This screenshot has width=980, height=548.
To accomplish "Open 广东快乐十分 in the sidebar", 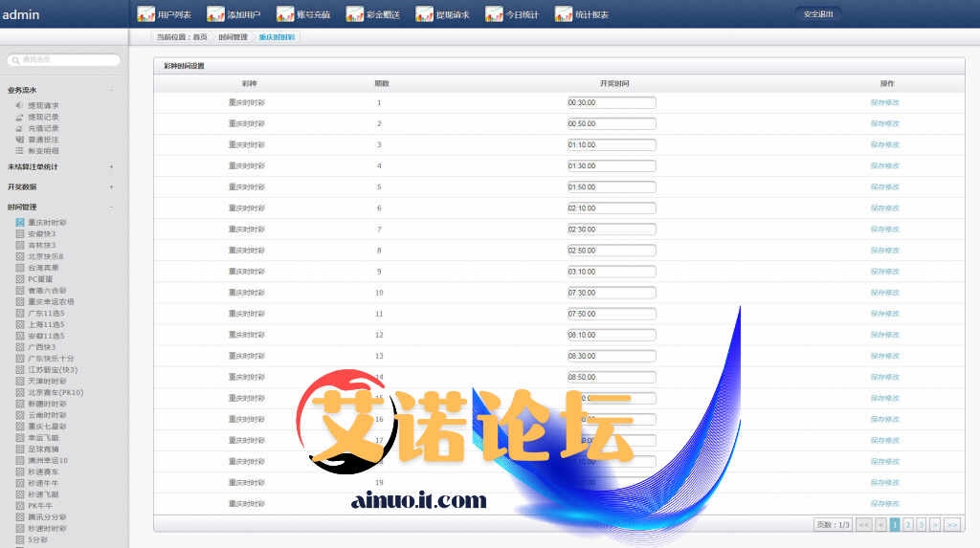I will [x=51, y=358].
